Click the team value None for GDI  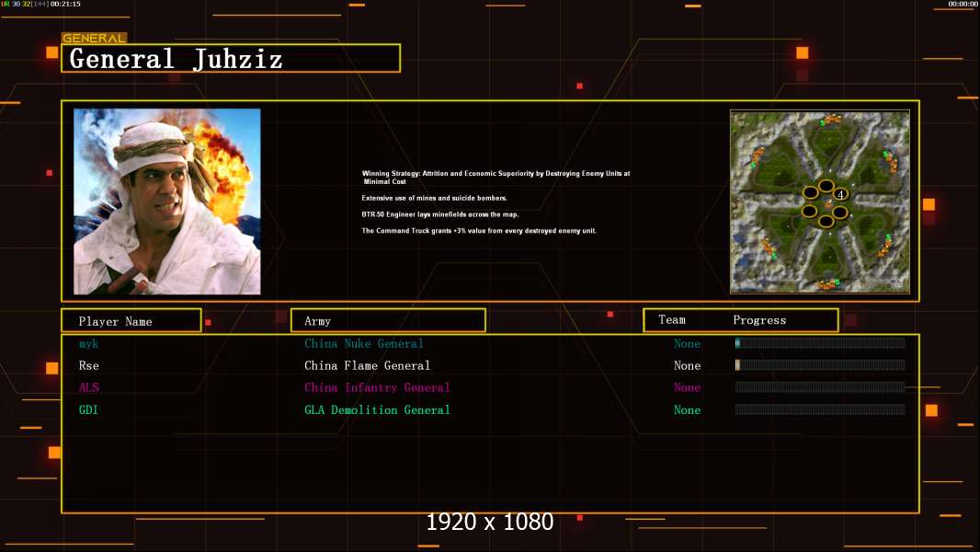coord(687,410)
